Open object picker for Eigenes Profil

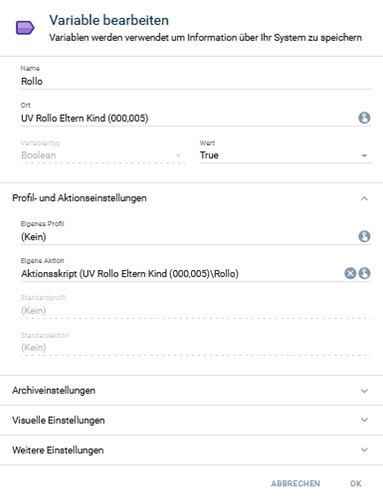pyautogui.click(x=364, y=236)
